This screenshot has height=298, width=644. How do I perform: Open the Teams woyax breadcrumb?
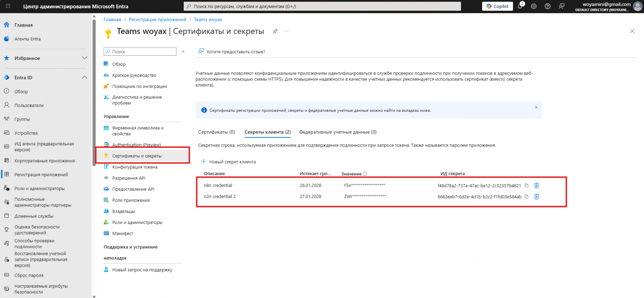pyautogui.click(x=208, y=19)
